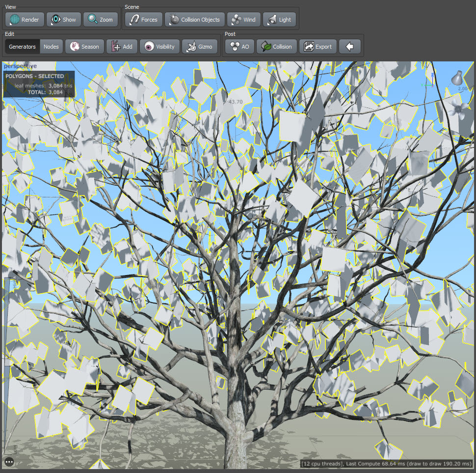Open the Gizmo options
This screenshot has width=476, height=473.
200,47
